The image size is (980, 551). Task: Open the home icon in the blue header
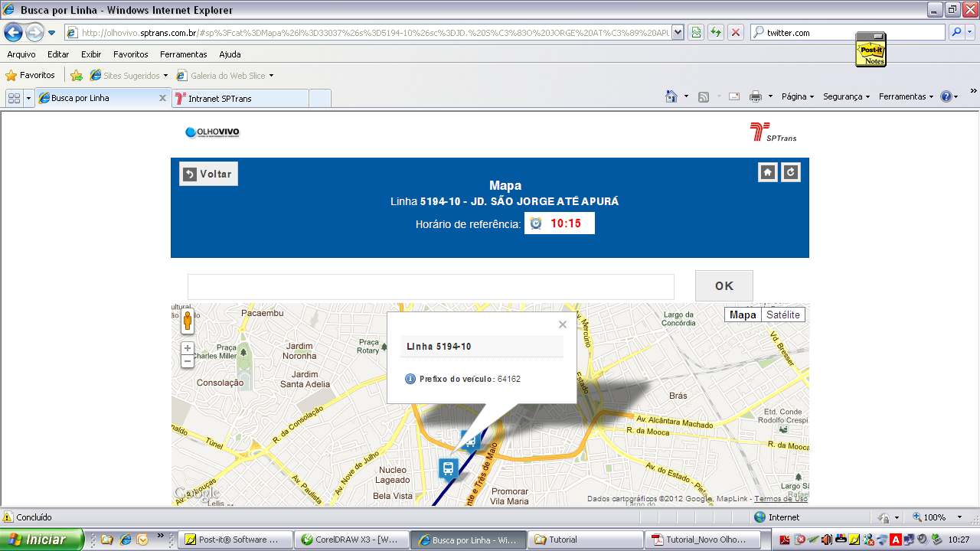pyautogui.click(x=767, y=172)
